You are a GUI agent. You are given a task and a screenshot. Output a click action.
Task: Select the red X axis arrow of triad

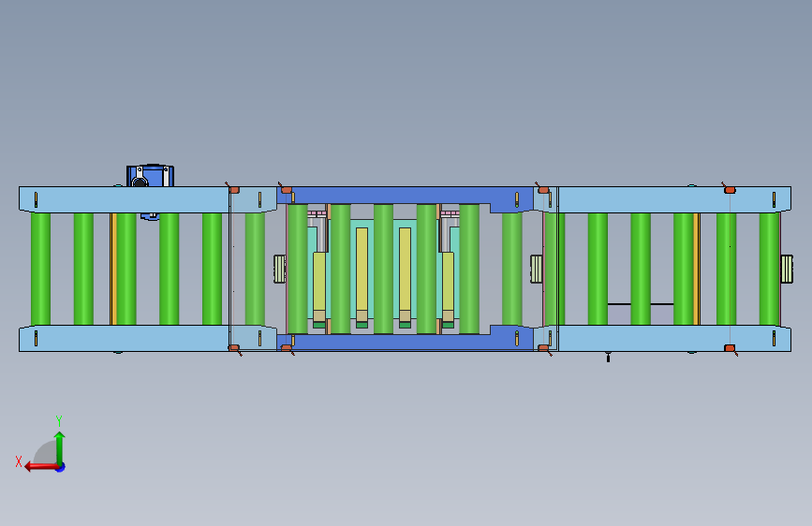click(41, 467)
